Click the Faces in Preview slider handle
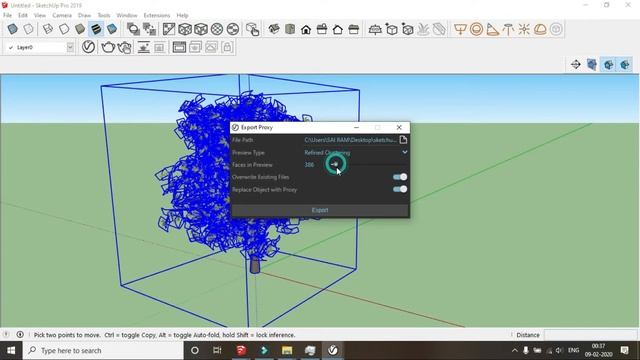Screen dimensions: 640x360 click(x=335, y=164)
